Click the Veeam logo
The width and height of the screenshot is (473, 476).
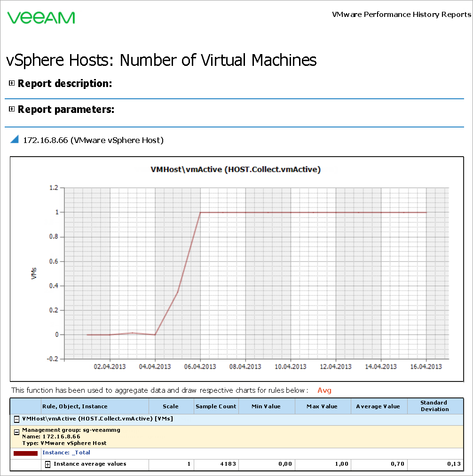pyautogui.click(x=41, y=17)
